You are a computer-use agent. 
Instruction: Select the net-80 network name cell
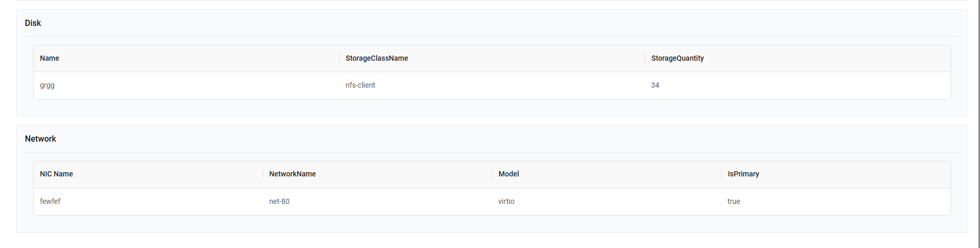[279, 201]
